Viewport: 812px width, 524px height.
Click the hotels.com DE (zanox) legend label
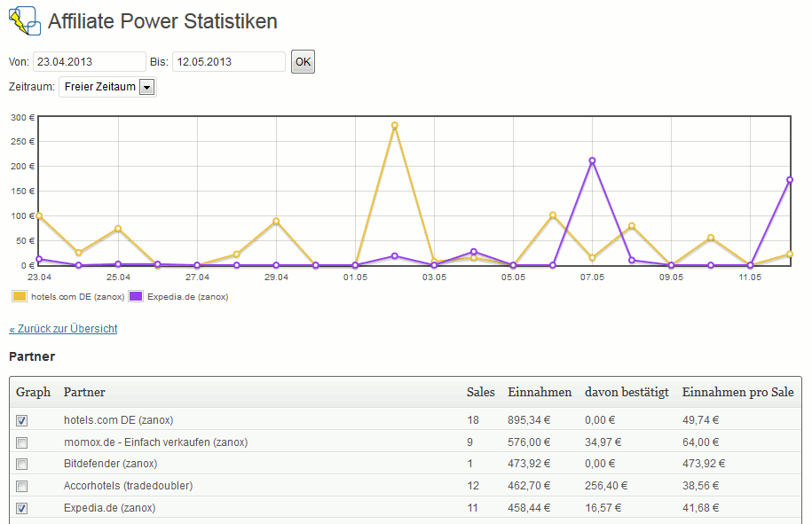(x=78, y=297)
